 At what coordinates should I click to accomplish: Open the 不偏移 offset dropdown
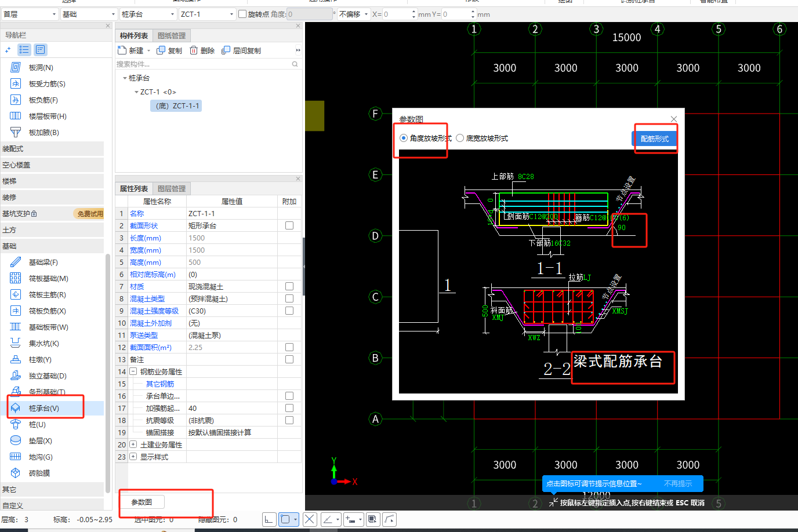pos(353,14)
